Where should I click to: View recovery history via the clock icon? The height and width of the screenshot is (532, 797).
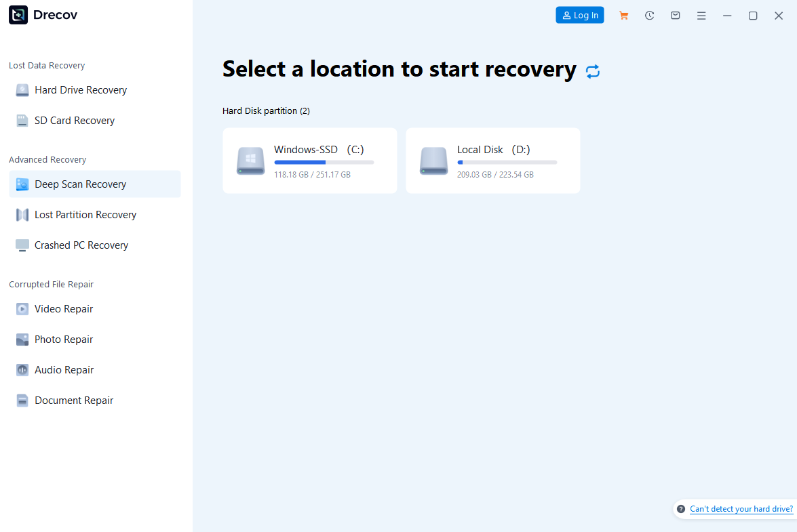[649, 15]
